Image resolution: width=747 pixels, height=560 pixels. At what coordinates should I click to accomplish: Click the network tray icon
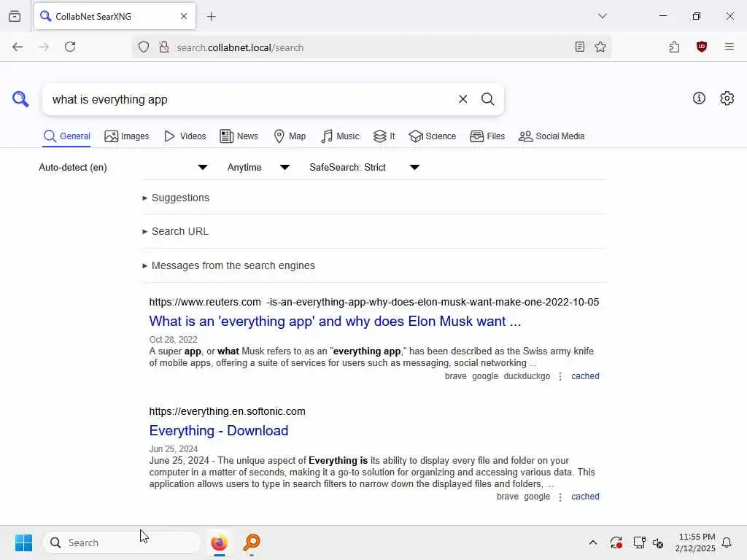639,542
